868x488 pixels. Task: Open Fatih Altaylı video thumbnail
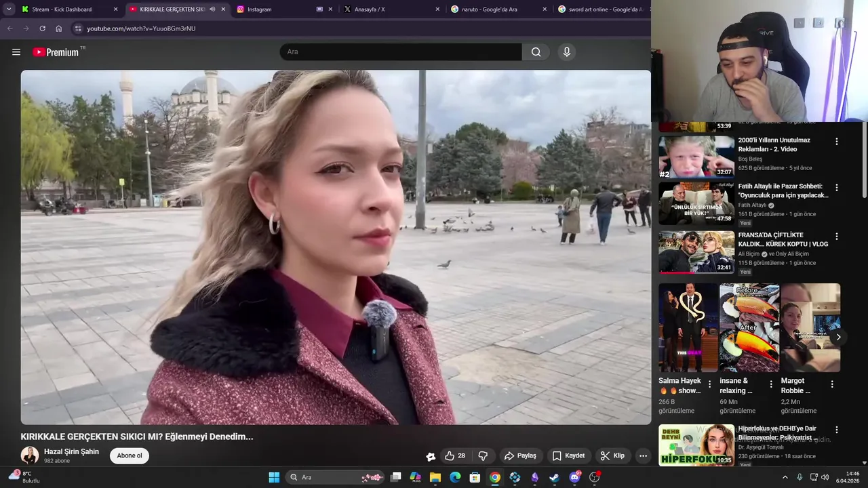(x=696, y=203)
